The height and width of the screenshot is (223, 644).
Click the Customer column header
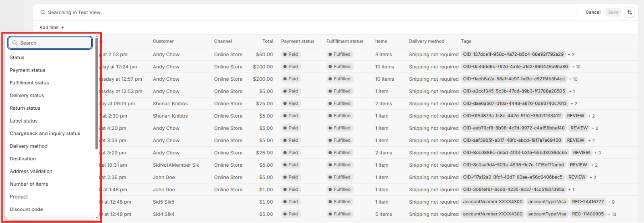pyautogui.click(x=163, y=41)
